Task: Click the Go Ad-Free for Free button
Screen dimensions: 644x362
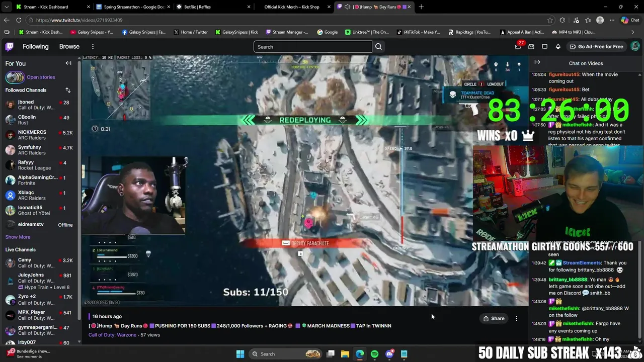Action: click(597, 47)
